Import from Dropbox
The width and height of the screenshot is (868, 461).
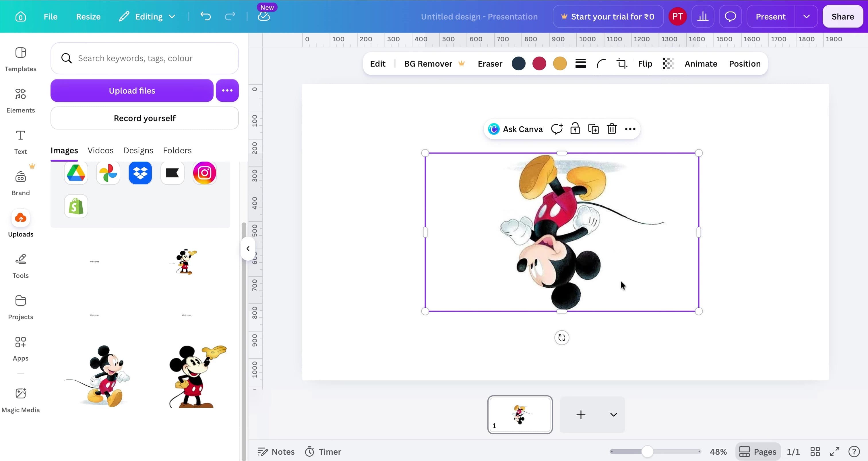pyautogui.click(x=140, y=173)
